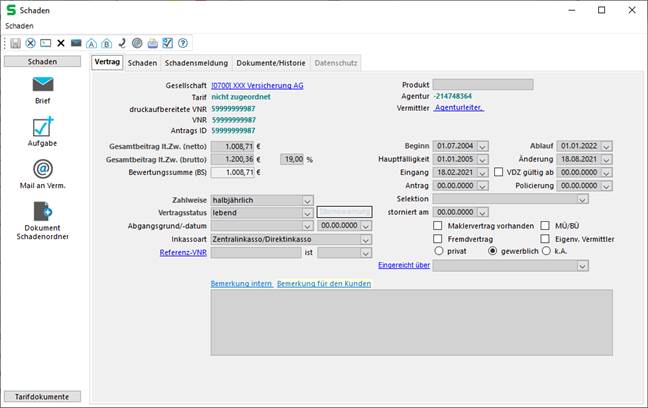
Task: Expand the Zahlweise dropdown
Action: click(x=306, y=200)
